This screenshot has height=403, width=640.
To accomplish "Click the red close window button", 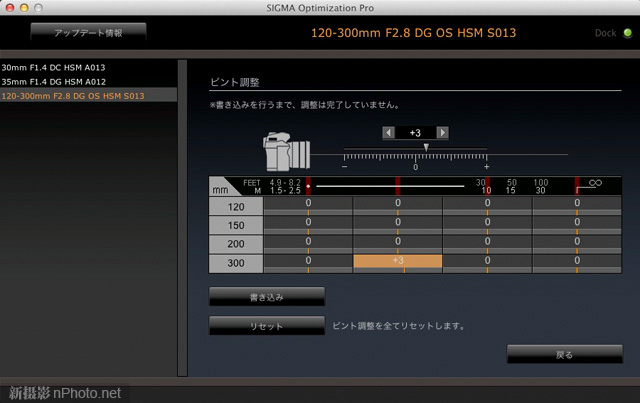I will point(10,8).
